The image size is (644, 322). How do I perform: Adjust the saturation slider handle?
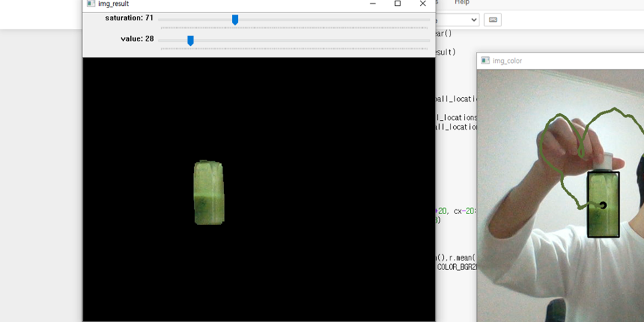tap(235, 20)
